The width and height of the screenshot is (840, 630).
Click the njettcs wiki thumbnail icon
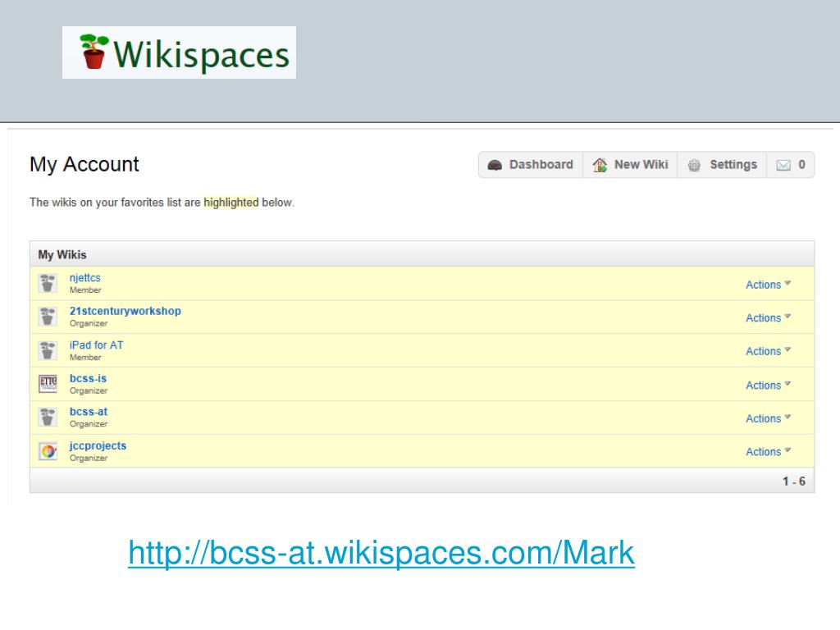click(x=48, y=283)
